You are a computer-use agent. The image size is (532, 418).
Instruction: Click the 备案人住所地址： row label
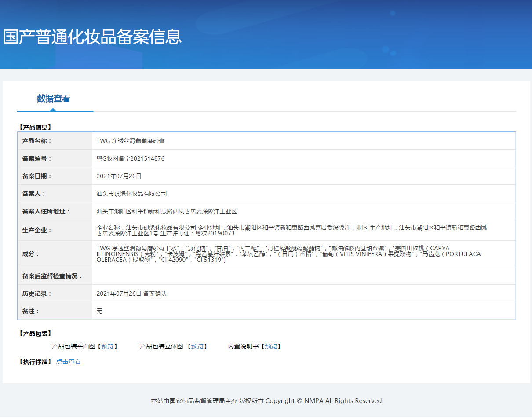46,211
